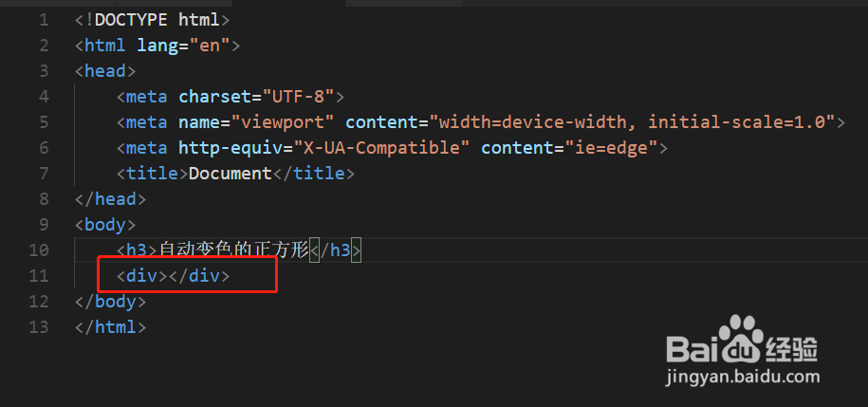The width and height of the screenshot is (868, 407).
Task: Click line number 6 in the gutter
Action: click(x=44, y=148)
